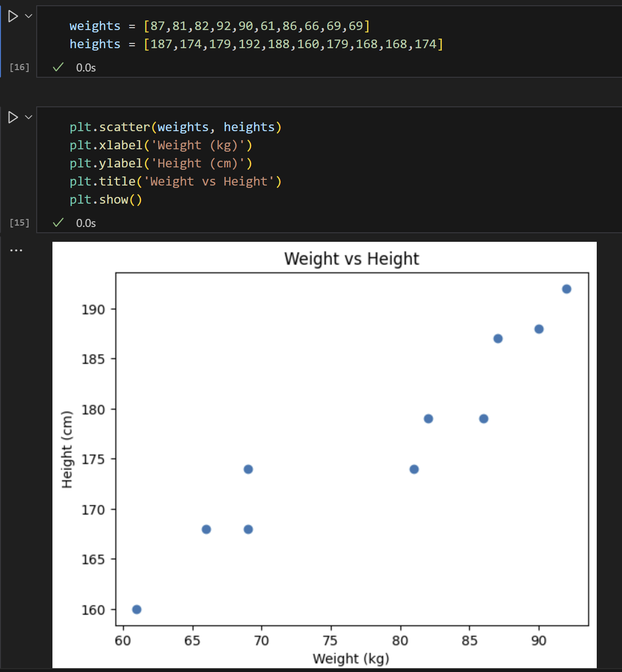The width and height of the screenshot is (622, 672).
Task: Click the plt.show() code line
Action: pyautogui.click(x=106, y=199)
